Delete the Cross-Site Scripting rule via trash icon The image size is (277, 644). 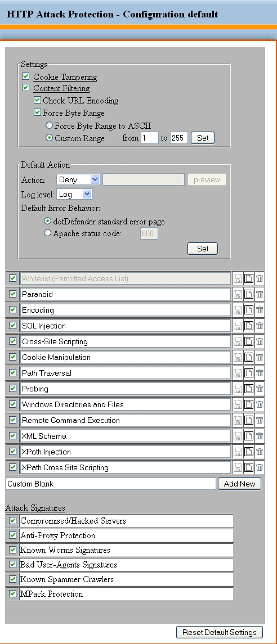coord(260,341)
